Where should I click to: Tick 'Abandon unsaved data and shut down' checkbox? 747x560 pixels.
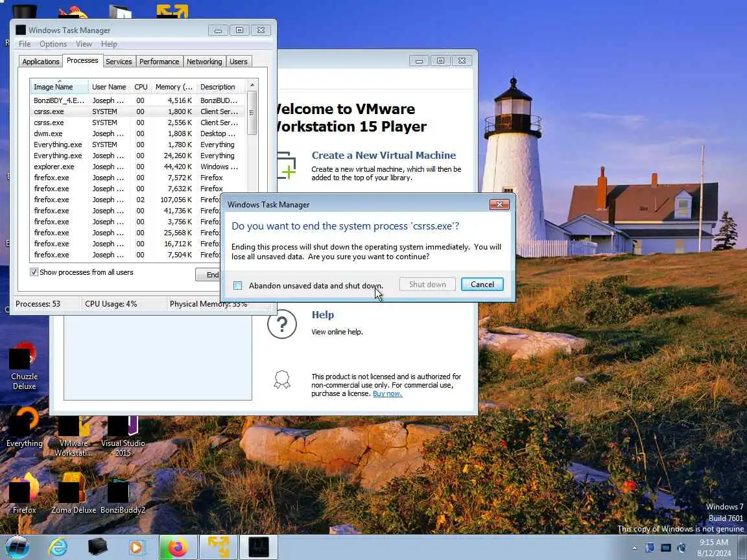(x=238, y=285)
